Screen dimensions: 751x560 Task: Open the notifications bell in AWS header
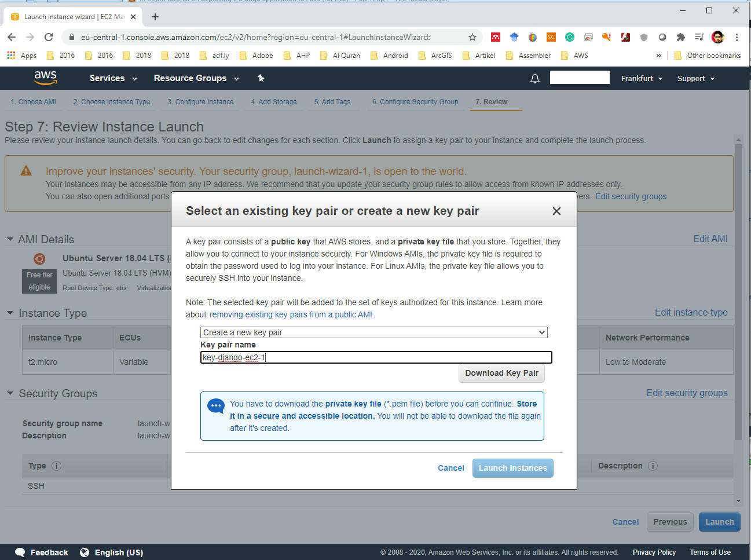click(535, 79)
